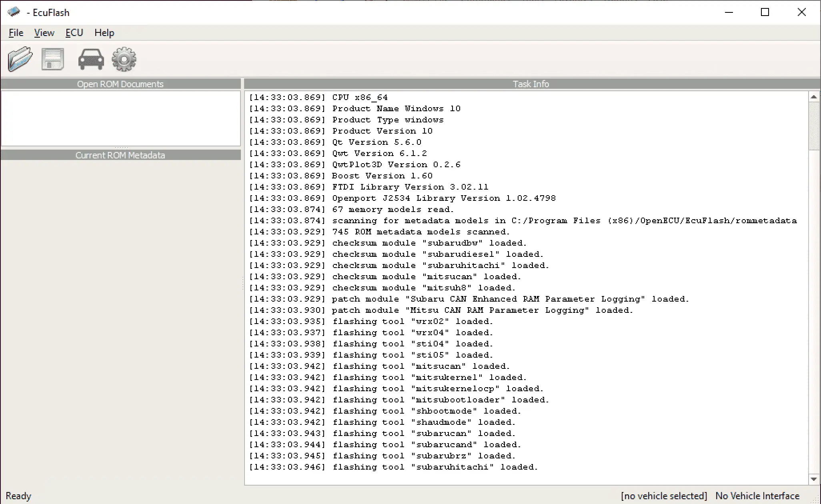Viewport: 821px width, 504px height.
Task: Click the log line "67 memory models read."
Action: (352, 209)
